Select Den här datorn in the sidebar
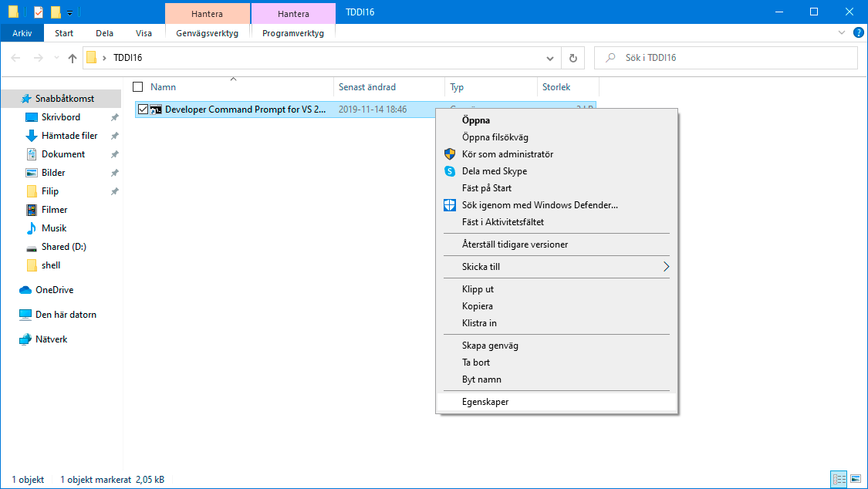Viewport: 868px width, 489px height. 66,315
